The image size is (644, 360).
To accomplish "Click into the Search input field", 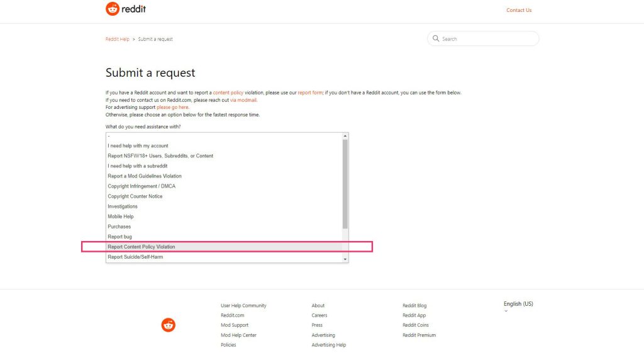I will [x=487, y=39].
